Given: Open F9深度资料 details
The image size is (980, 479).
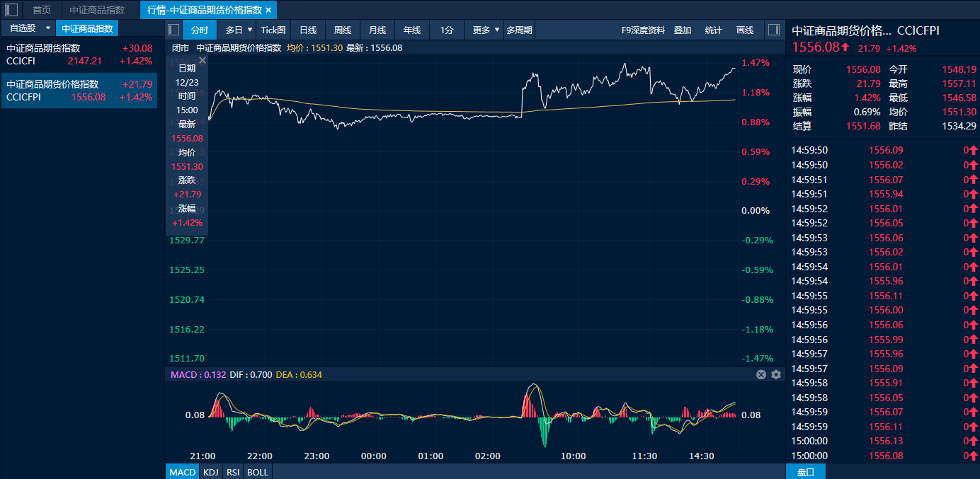Looking at the screenshot, I should coord(643,30).
